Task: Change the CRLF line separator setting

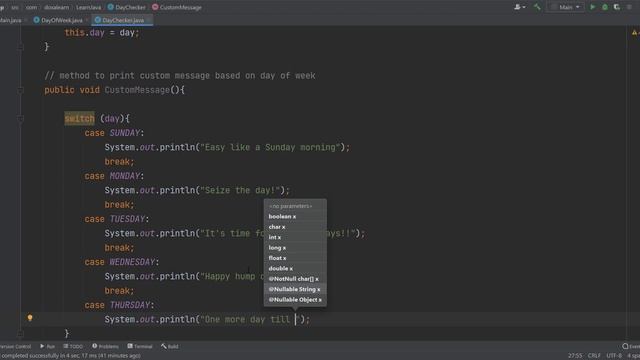Action: (594, 356)
